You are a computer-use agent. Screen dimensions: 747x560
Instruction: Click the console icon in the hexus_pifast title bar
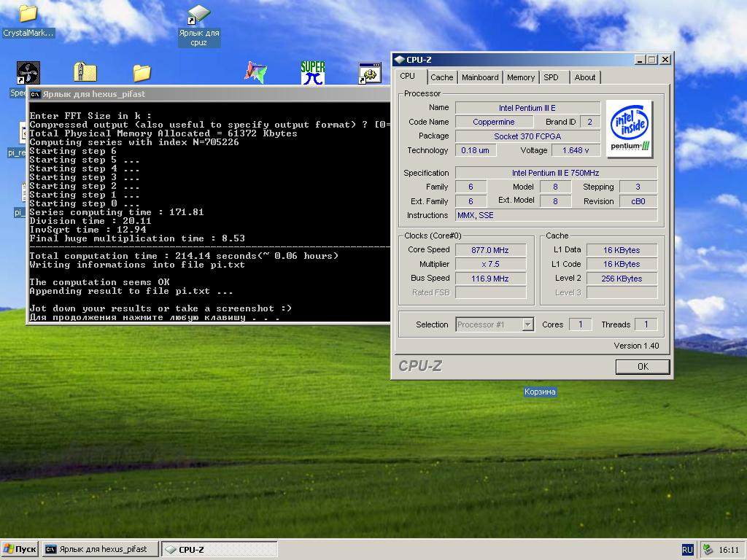35,94
